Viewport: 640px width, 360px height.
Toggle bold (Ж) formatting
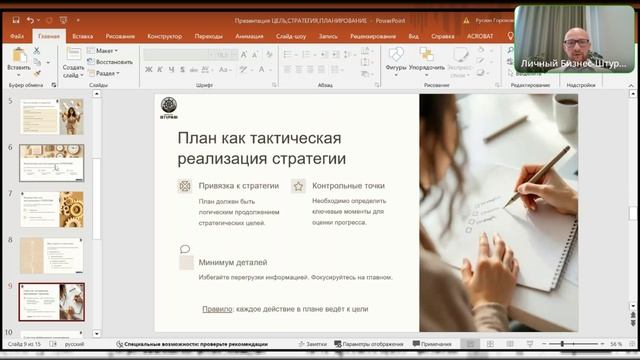[x=149, y=70]
